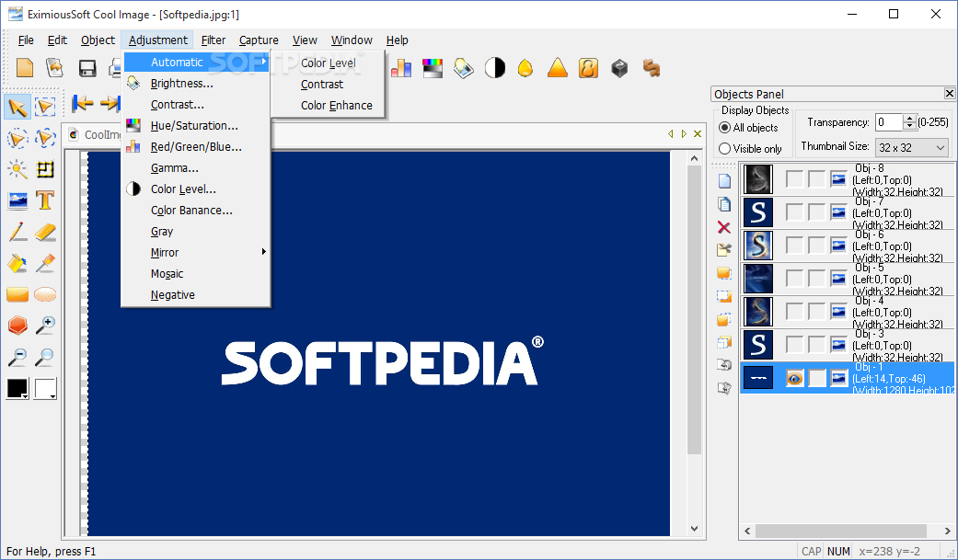Viewport: 958px width, 560px height.
Task: Increase Transparency with the up stepper arrow
Action: click(910, 118)
